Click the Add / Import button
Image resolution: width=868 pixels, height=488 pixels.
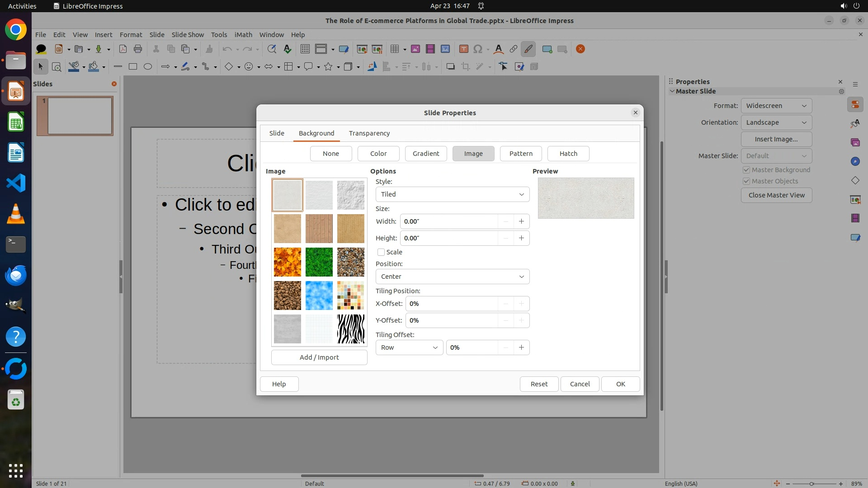coord(319,357)
